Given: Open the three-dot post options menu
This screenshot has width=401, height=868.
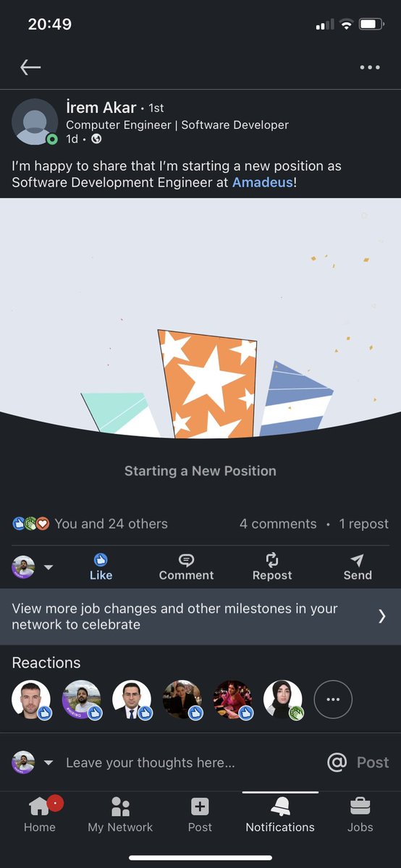Looking at the screenshot, I should pyautogui.click(x=370, y=67).
